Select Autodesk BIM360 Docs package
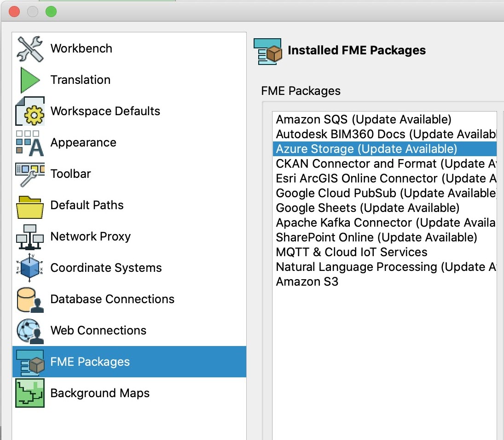 (384, 134)
